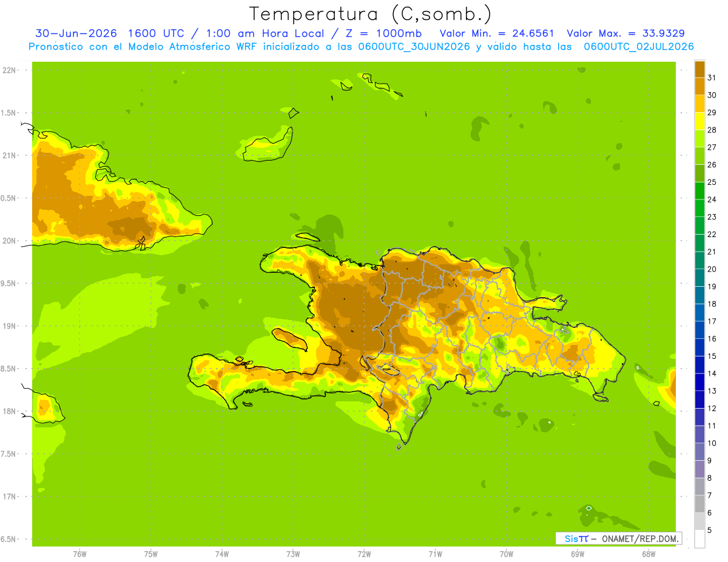Click the legend value "15"

click(x=712, y=356)
